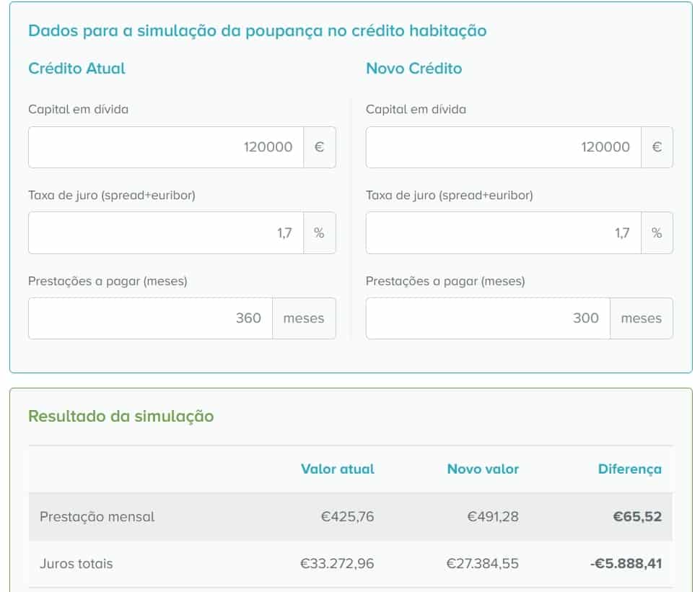
Task: Select the 300 meses prestações field
Action: click(487, 318)
